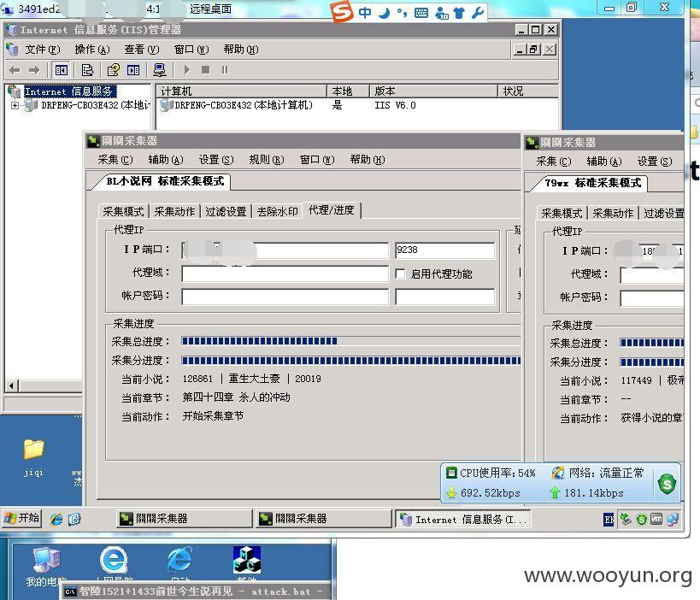Click the 帐户密码 username field in BL小说网 window
700x600 pixels.
coord(285,297)
